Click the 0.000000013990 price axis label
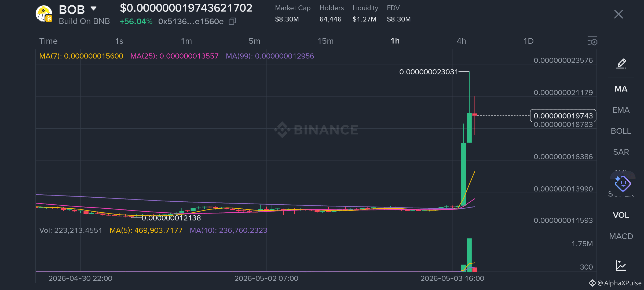Screen dimensions: 644x290 coord(563,189)
